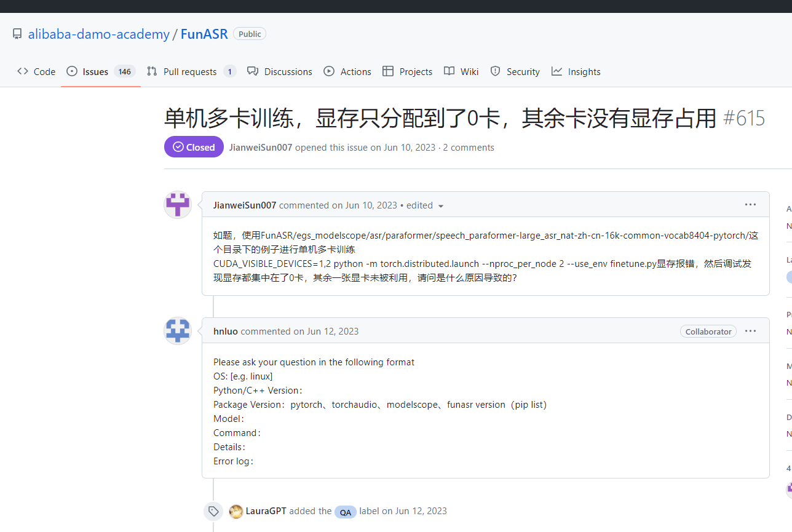Click the label tag icon in the timeline
The height and width of the screenshot is (532, 792).
click(213, 511)
